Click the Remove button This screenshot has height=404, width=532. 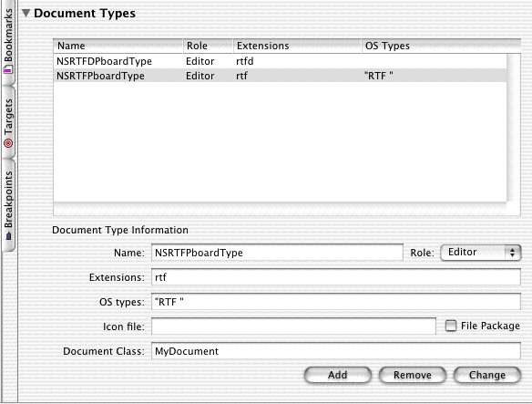click(x=413, y=375)
